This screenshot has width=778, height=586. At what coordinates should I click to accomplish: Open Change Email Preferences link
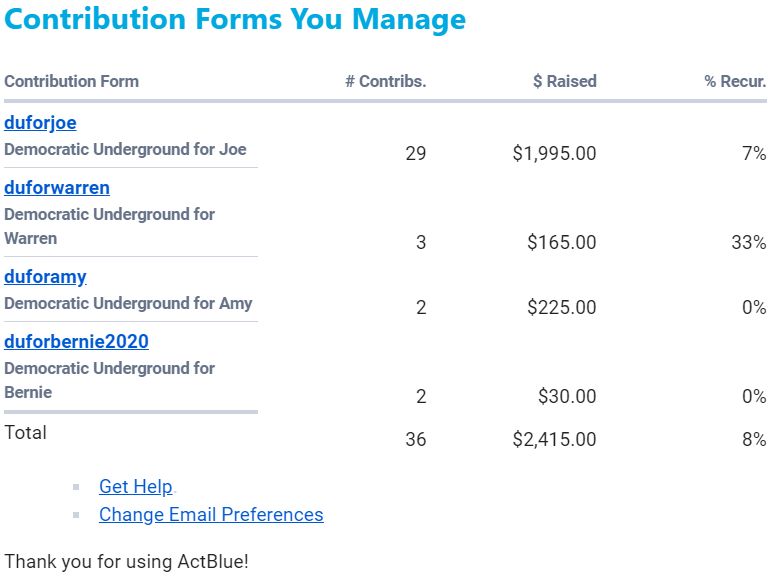211,515
